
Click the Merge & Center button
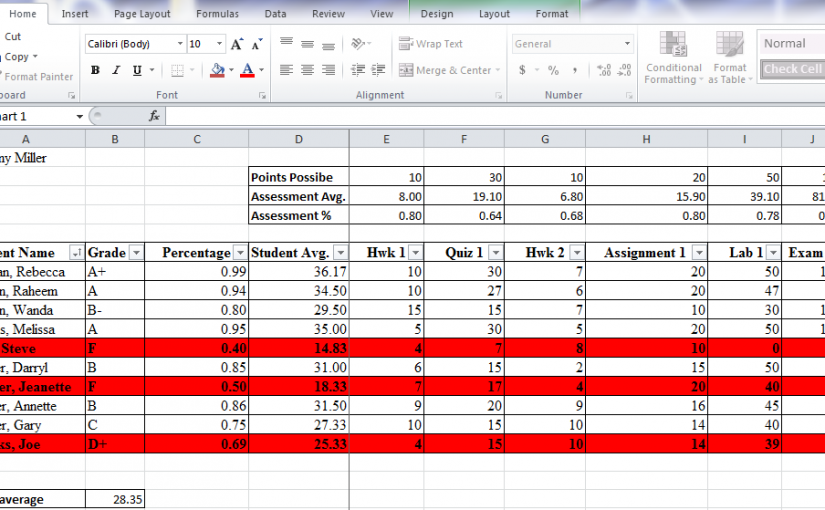pos(446,70)
